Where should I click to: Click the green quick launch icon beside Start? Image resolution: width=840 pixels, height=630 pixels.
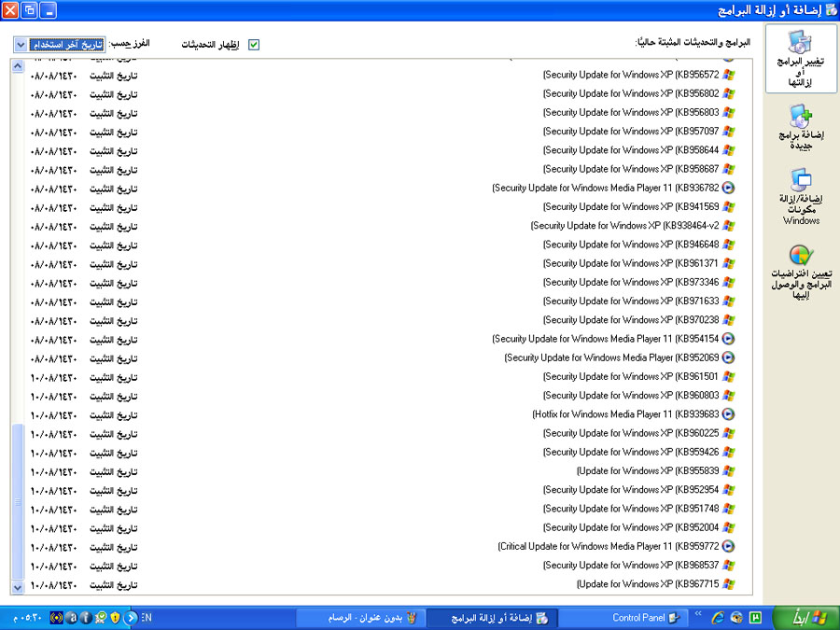click(755, 618)
